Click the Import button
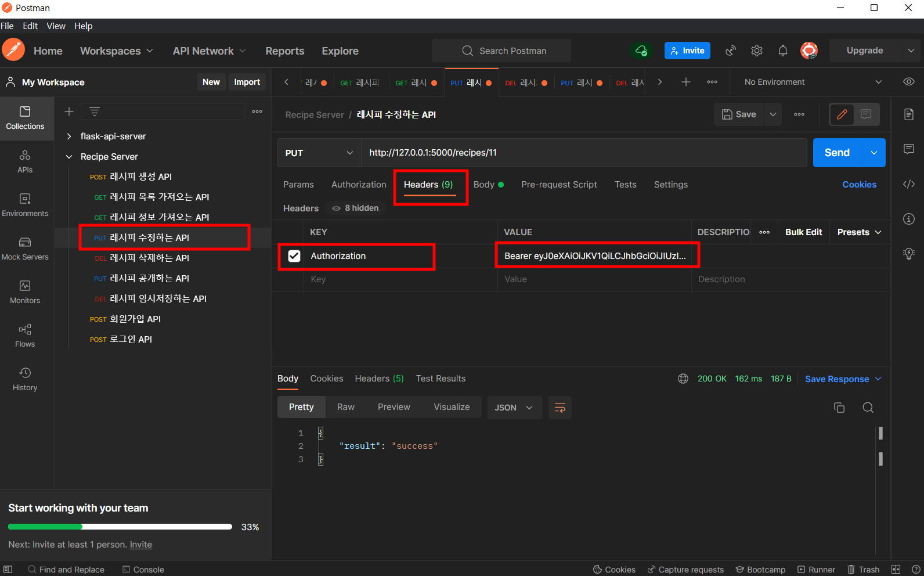Image resolution: width=924 pixels, height=576 pixels. (x=247, y=82)
